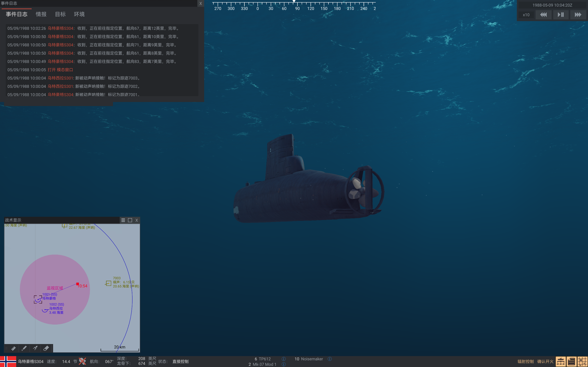Image resolution: width=588 pixels, height=367 pixels.
Task: Click the x10 time compression button
Action: pos(526,14)
